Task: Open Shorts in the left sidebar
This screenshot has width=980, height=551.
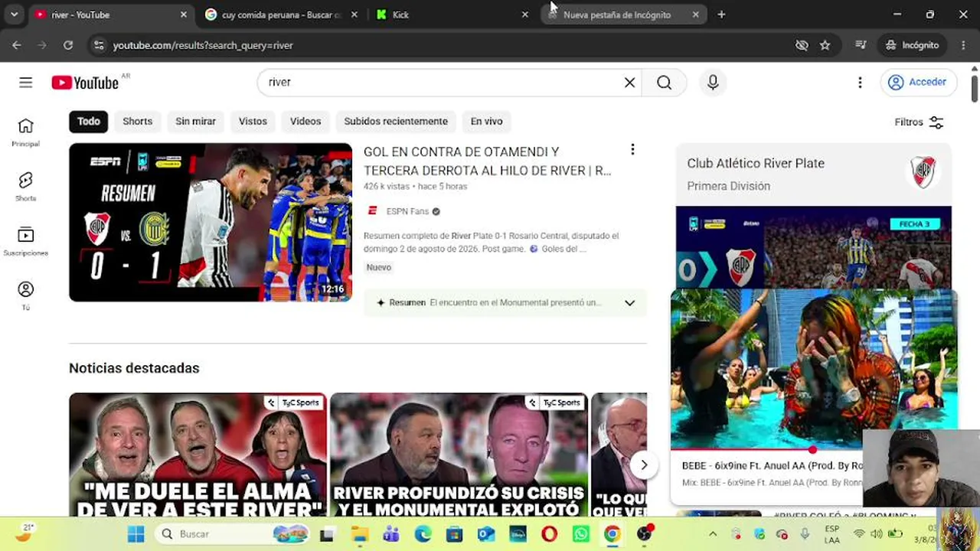Action: (x=26, y=186)
